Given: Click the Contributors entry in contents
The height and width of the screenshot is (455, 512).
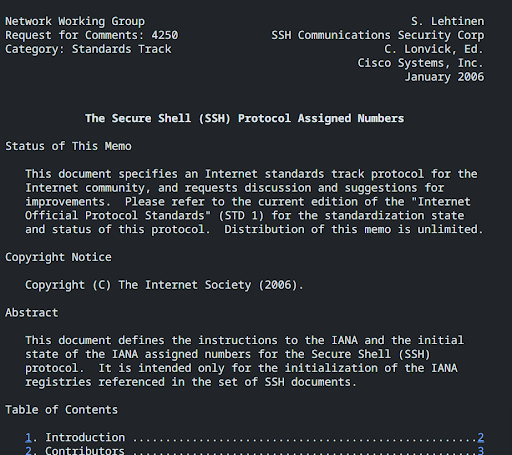Looking at the screenshot, I should click(85, 451).
